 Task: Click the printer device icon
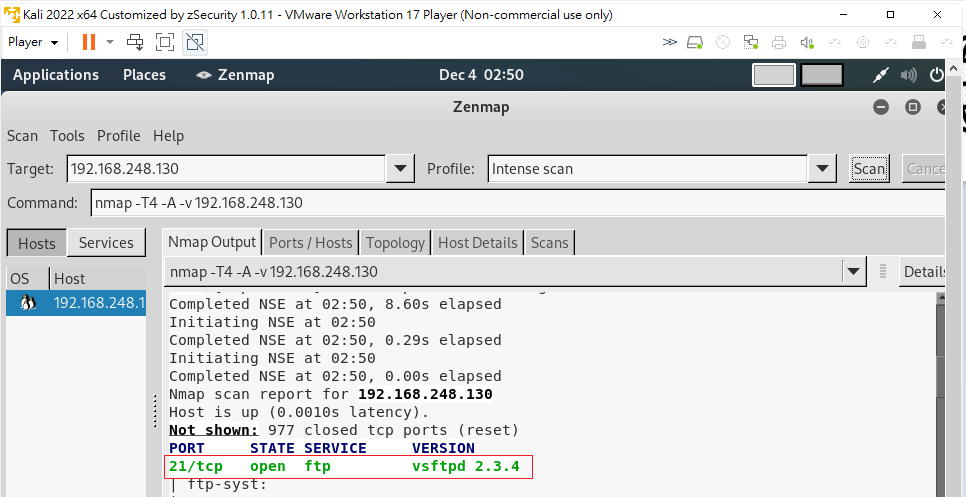coord(779,42)
